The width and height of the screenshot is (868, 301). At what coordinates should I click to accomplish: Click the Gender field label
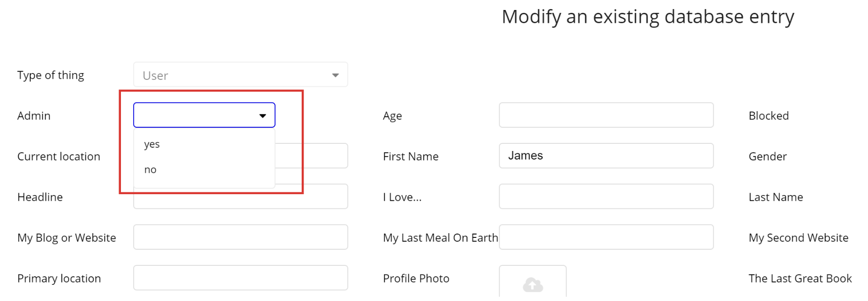[x=767, y=157]
